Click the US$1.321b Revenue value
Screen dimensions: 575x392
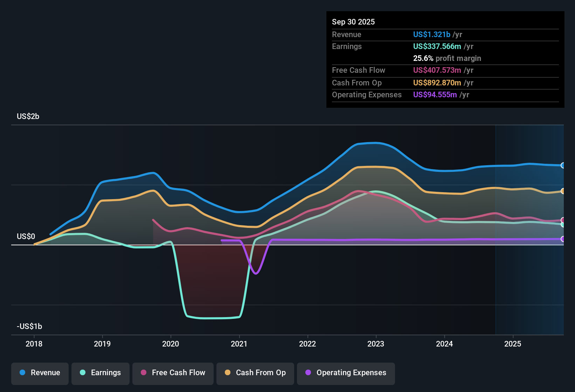coord(431,34)
